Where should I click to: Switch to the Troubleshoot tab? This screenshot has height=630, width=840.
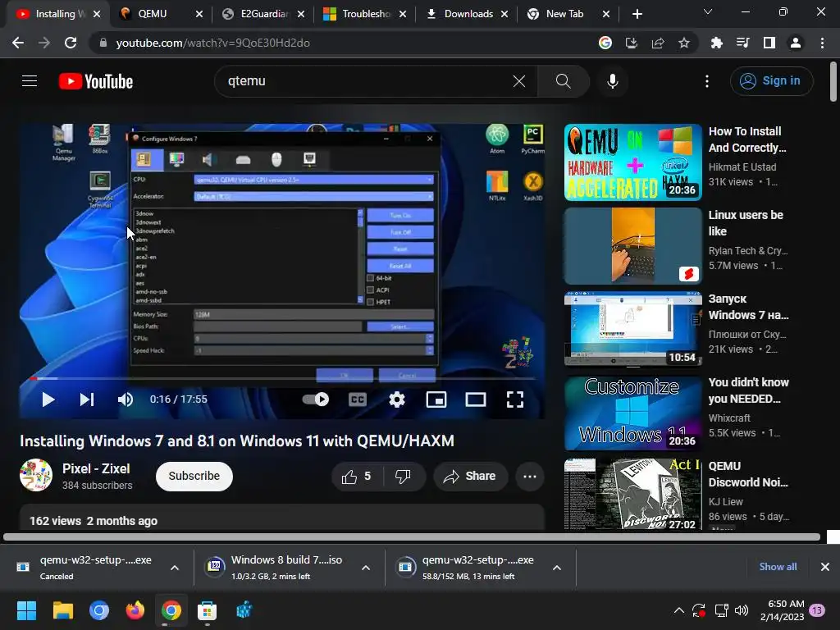point(365,14)
